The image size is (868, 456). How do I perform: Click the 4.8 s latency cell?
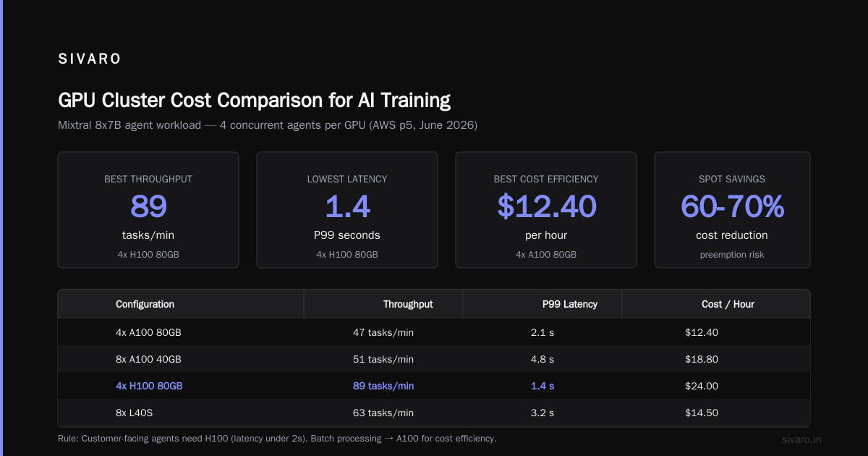tap(542, 359)
